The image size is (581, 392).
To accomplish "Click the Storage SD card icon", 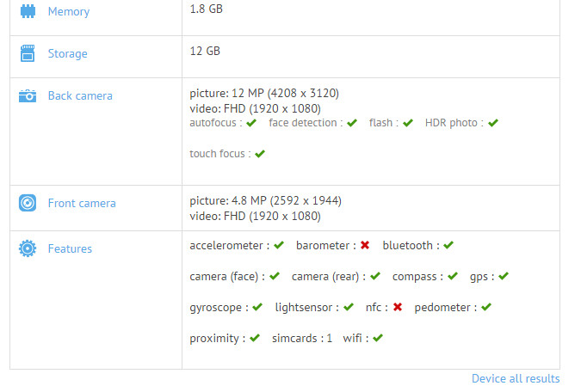I will point(28,53).
